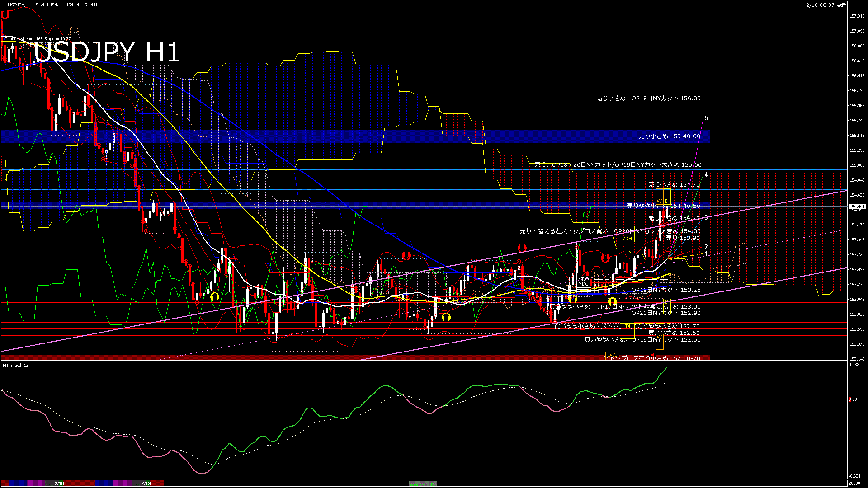Screen dimensions: 868x488
Task: Click the 2/18 06:07 更新 timestamp
Action: pos(826,5)
